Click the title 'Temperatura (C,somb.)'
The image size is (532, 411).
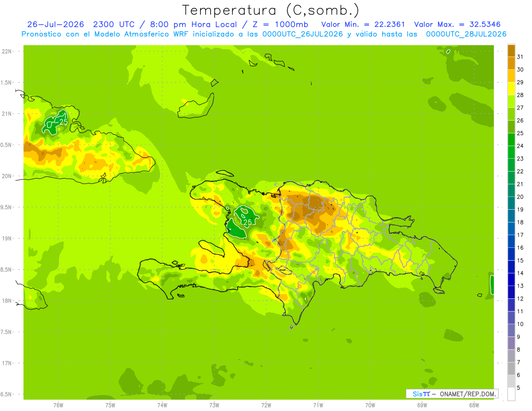[271, 10]
